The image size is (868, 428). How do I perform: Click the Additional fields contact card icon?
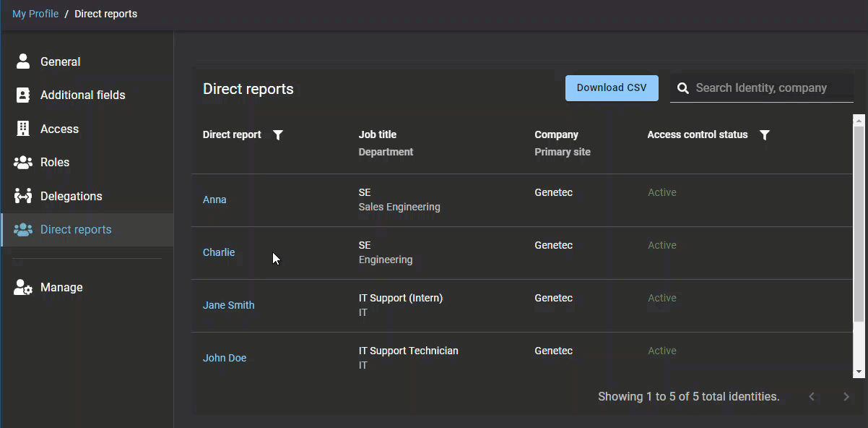coord(23,95)
